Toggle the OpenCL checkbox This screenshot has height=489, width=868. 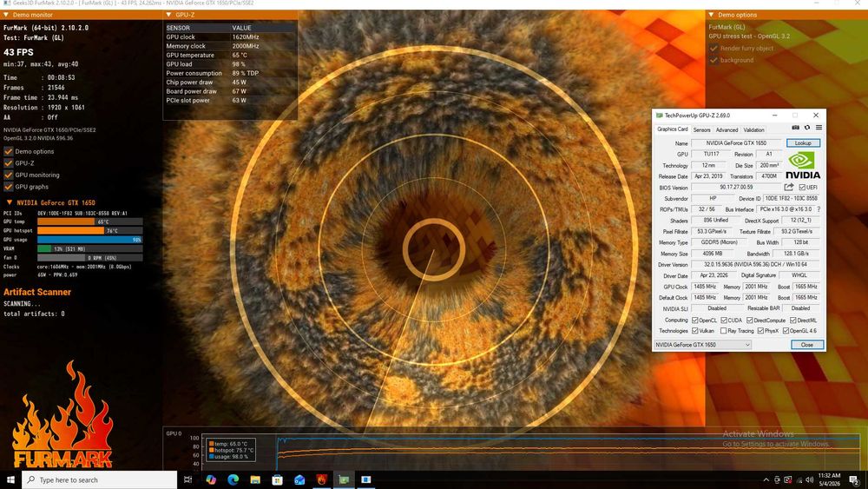coord(694,320)
